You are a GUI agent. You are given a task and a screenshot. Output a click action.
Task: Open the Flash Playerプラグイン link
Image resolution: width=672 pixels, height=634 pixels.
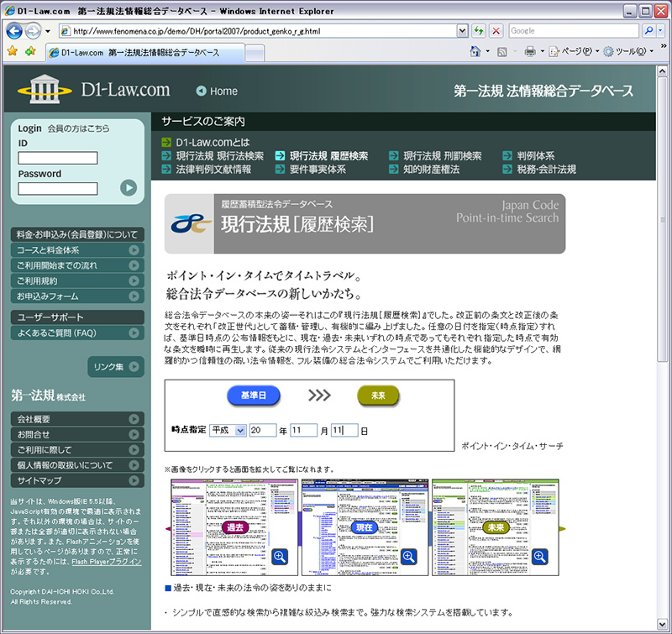107,562
